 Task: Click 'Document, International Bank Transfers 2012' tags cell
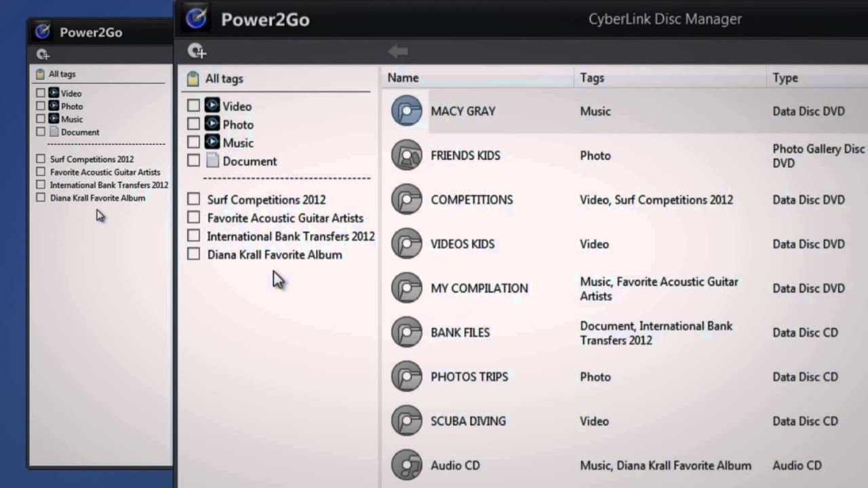(656, 333)
